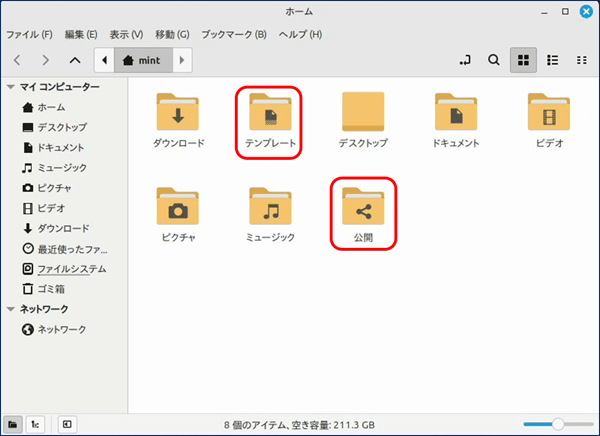
Task: Select the ドキュメント folder icon in file area
Action: (x=456, y=112)
